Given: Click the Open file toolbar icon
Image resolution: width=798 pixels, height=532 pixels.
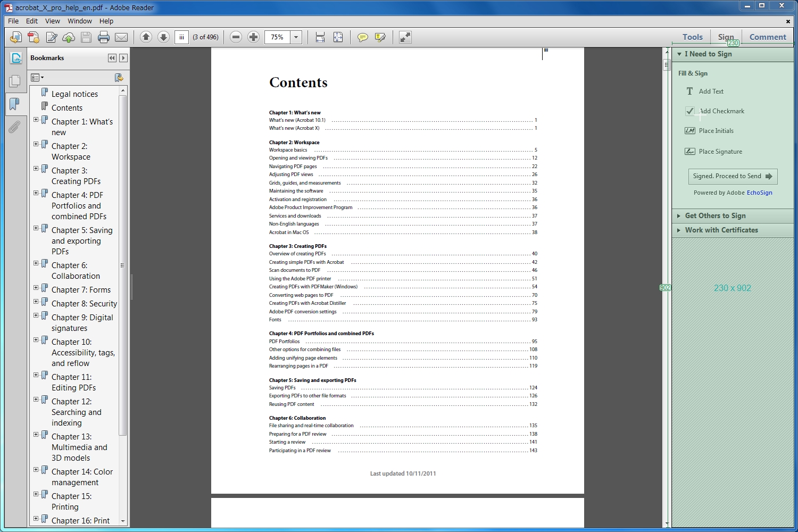Looking at the screenshot, I should click(x=16, y=37).
